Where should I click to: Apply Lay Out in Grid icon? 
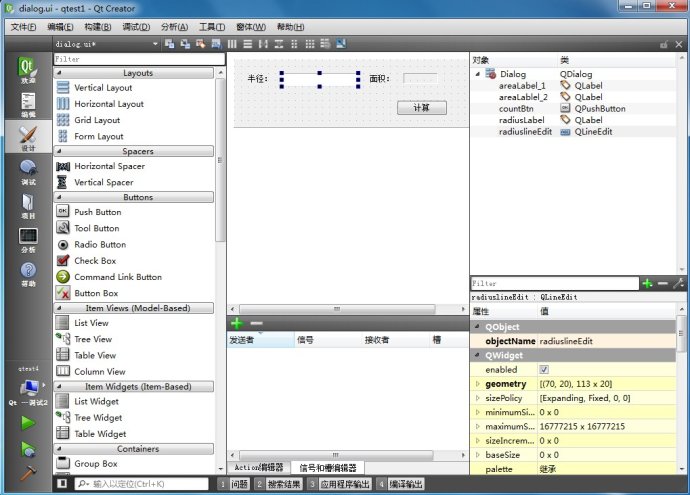tap(310, 44)
